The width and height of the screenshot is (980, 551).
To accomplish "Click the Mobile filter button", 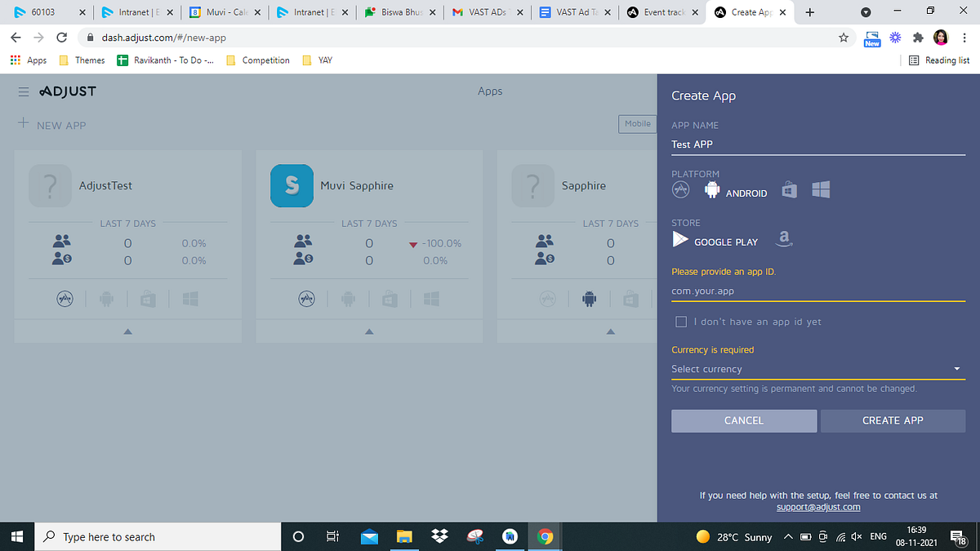I will pos(638,124).
